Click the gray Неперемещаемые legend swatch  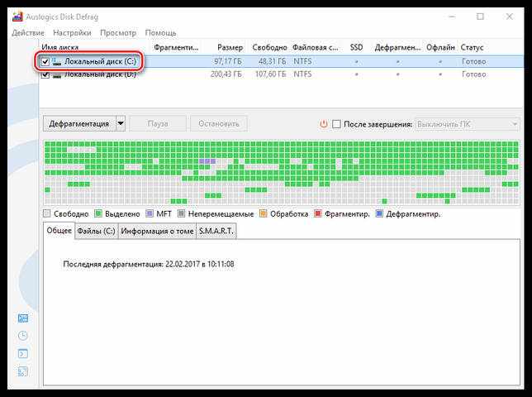click(x=181, y=213)
